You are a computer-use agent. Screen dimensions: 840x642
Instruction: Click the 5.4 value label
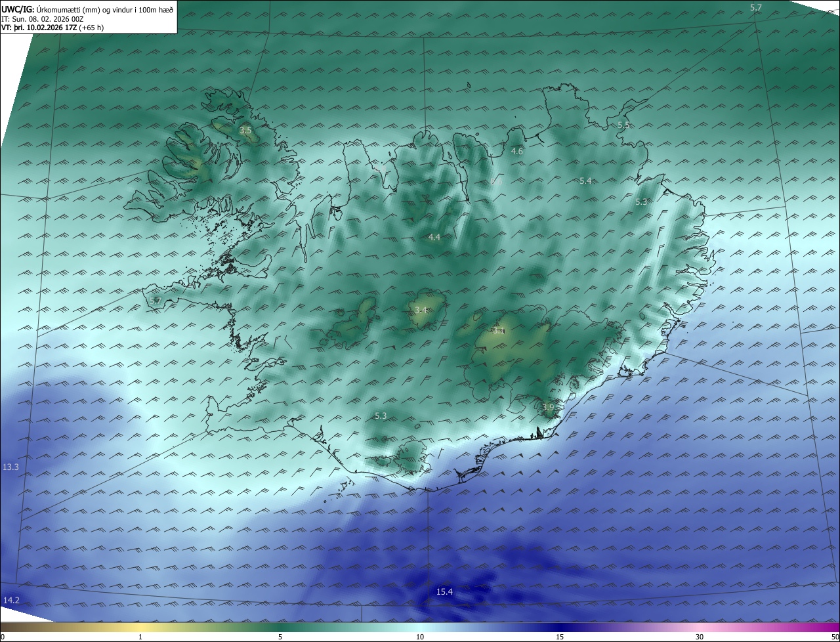tap(586, 181)
